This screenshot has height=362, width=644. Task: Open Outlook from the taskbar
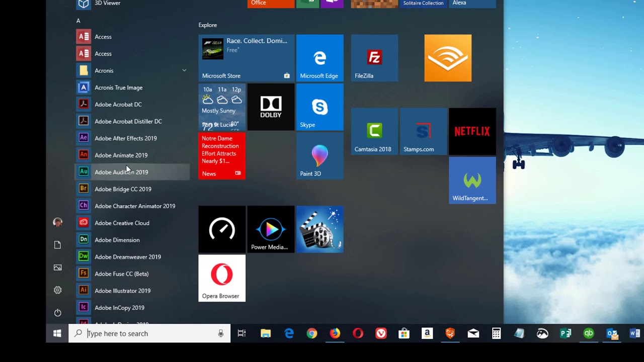[x=612, y=333]
